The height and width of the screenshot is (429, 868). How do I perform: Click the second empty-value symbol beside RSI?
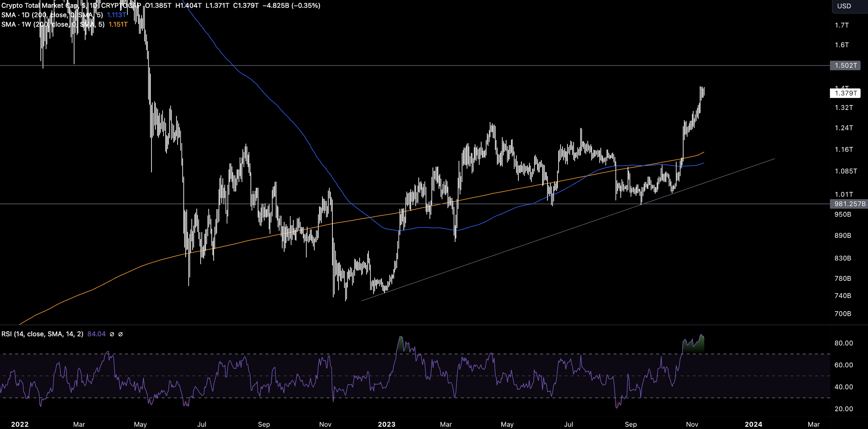pos(120,334)
